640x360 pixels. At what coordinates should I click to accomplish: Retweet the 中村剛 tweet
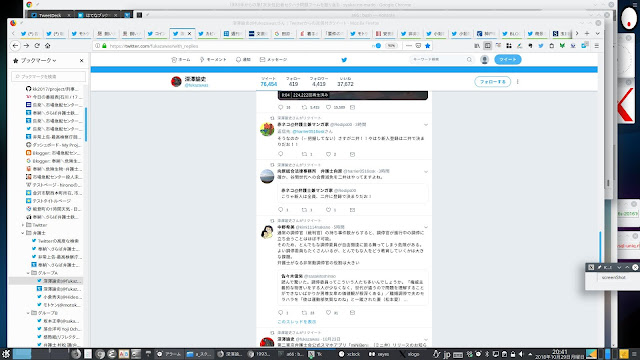pyautogui.click(x=304, y=313)
